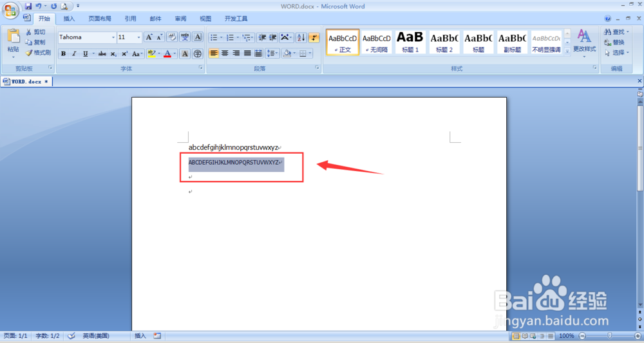
Task: Open the line spacing dropdown
Action: tap(272, 53)
